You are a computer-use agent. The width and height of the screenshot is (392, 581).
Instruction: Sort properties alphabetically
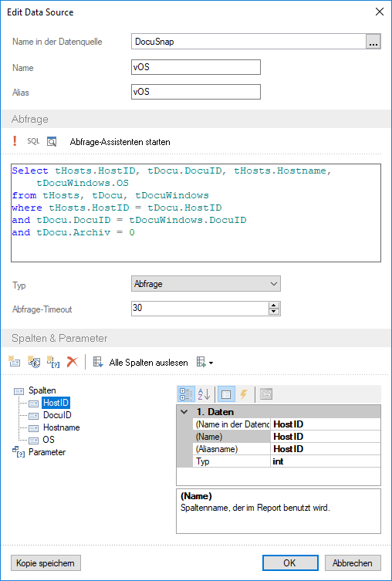204,394
